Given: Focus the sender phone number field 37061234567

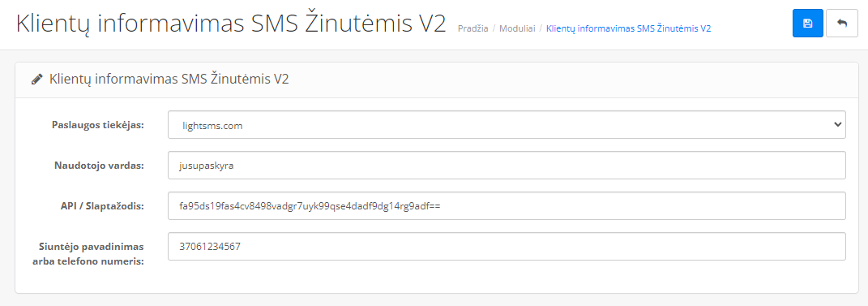Looking at the screenshot, I should [507, 246].
